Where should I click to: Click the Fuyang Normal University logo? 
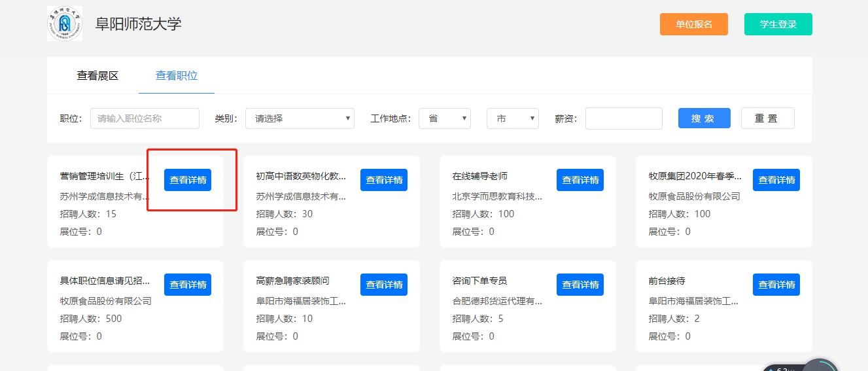65,24
